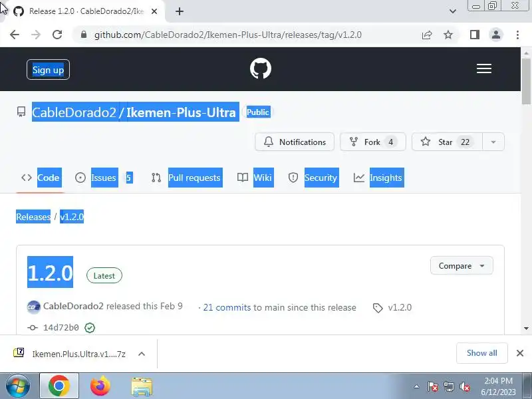Close the Release 1.2.0 browser tab

pos(154,11)
